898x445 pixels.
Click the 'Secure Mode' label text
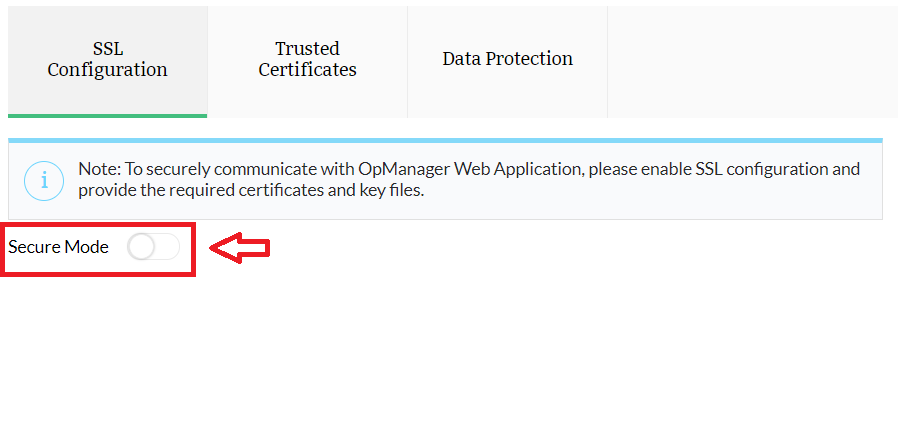(x=58, y=247)
